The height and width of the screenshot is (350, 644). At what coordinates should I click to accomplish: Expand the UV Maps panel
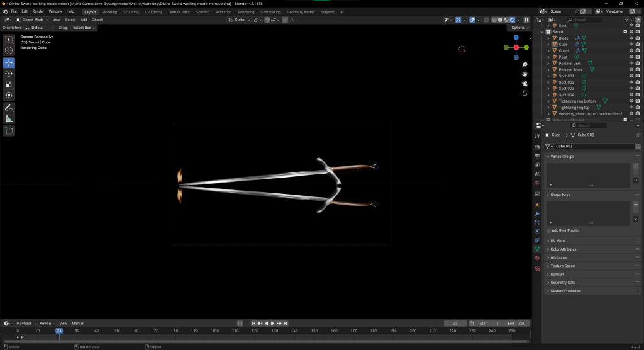coord(557,241)
